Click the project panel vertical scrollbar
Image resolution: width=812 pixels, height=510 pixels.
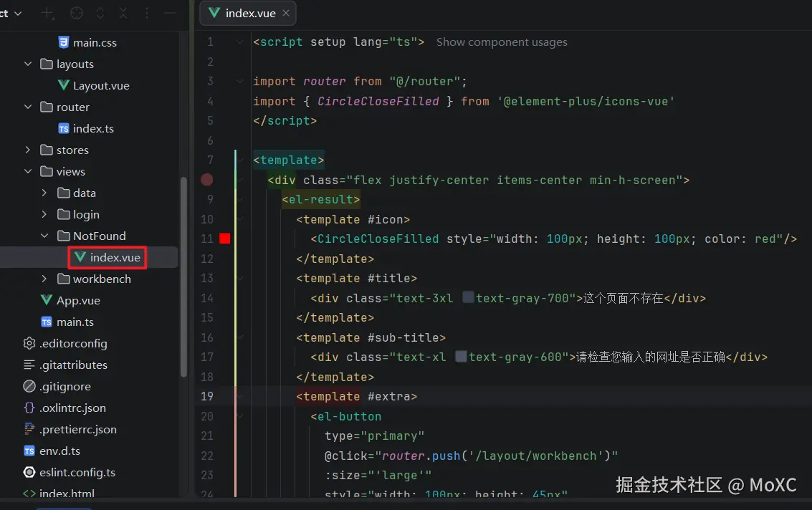point(183,277)
